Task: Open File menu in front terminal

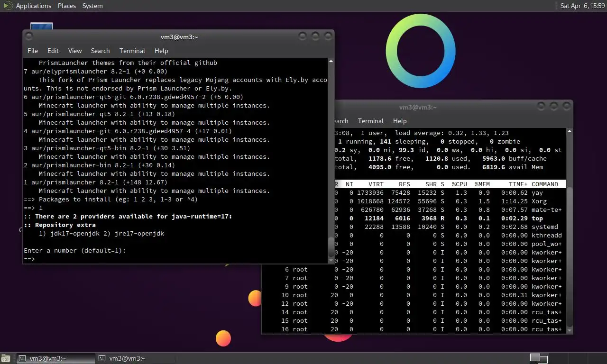Action: coord(33,51)
